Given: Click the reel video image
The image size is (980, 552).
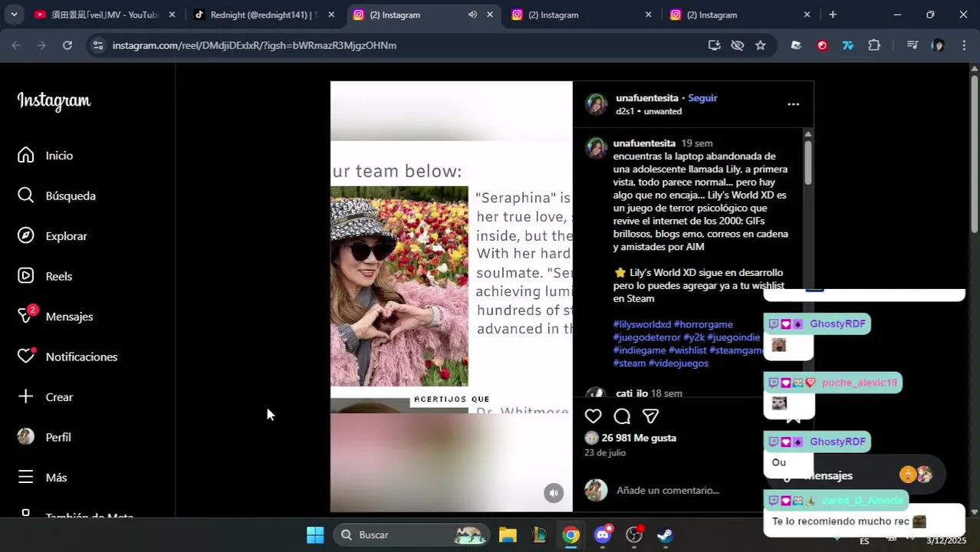Looking at the screenshot, I should pos(451,296).
